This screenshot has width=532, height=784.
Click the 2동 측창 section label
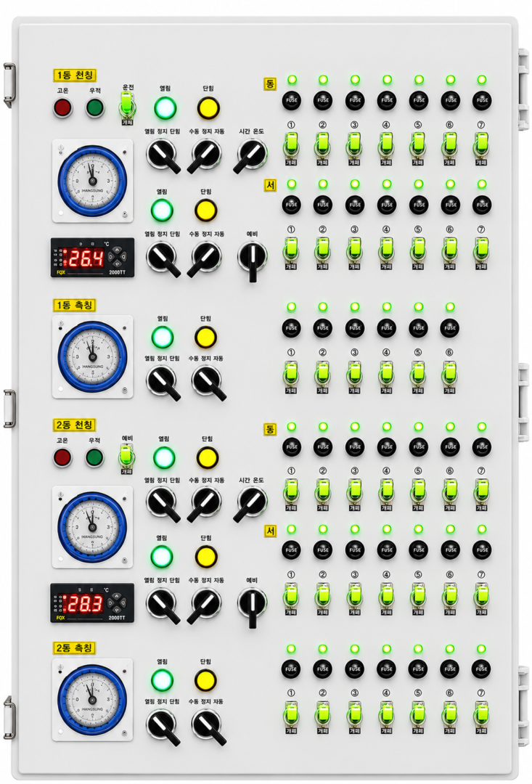tap(75, 648)
